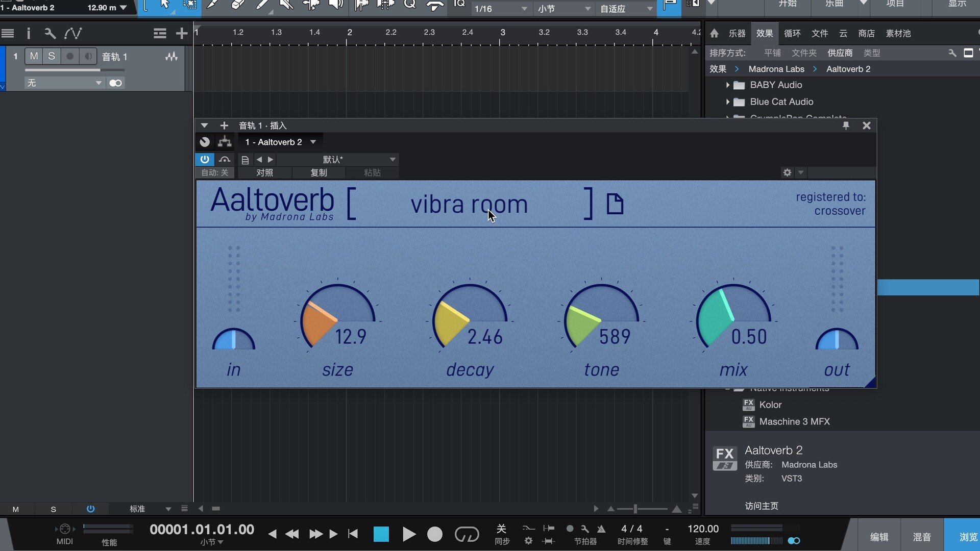Screen dimensions: 980x551
Task: Open the 小节 timebase dropdown
Action: click(564, 9)
